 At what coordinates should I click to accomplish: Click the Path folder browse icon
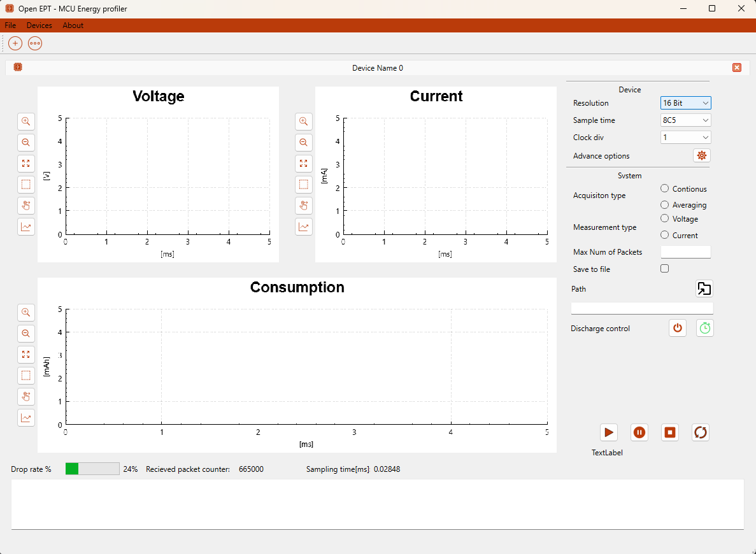[704, 288]
